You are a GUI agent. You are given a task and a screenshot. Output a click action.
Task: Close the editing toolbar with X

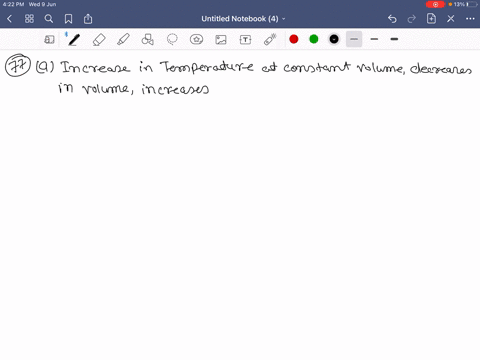[x=451, y=19]
